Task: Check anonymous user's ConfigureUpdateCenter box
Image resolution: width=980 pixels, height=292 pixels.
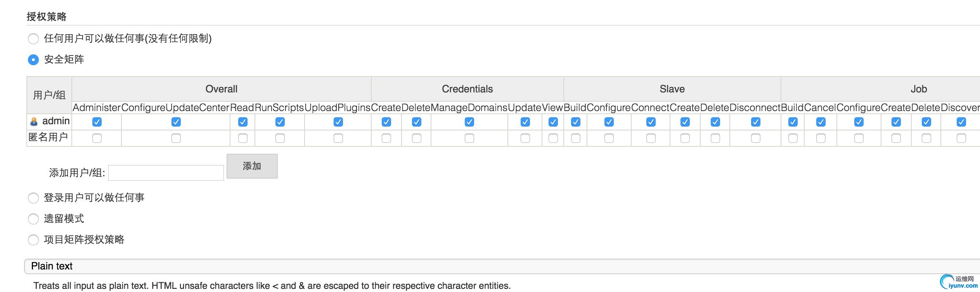Action: point(176,138)
